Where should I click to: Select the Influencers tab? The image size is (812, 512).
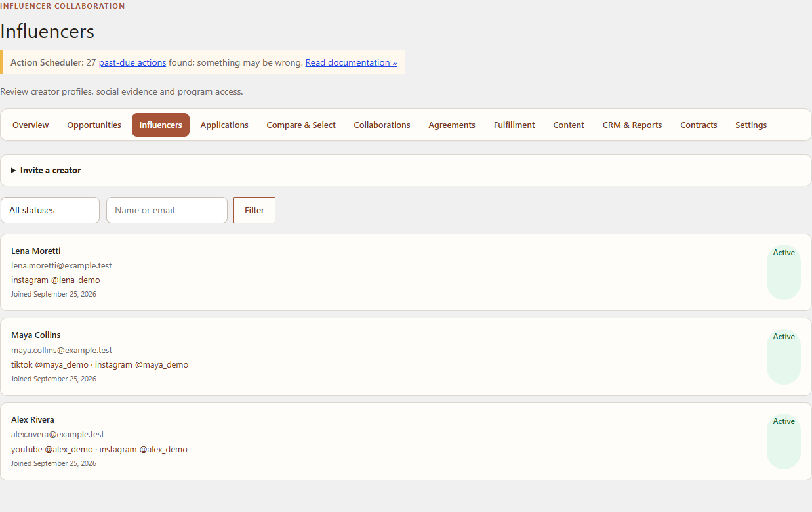pyautogui.click(x=161, y=125)
